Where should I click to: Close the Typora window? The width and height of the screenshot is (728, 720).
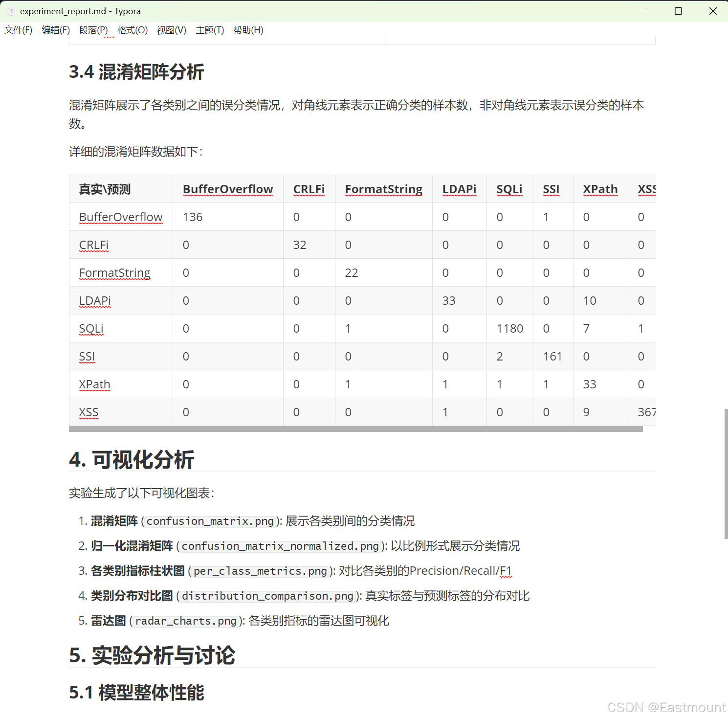point(713,11)
